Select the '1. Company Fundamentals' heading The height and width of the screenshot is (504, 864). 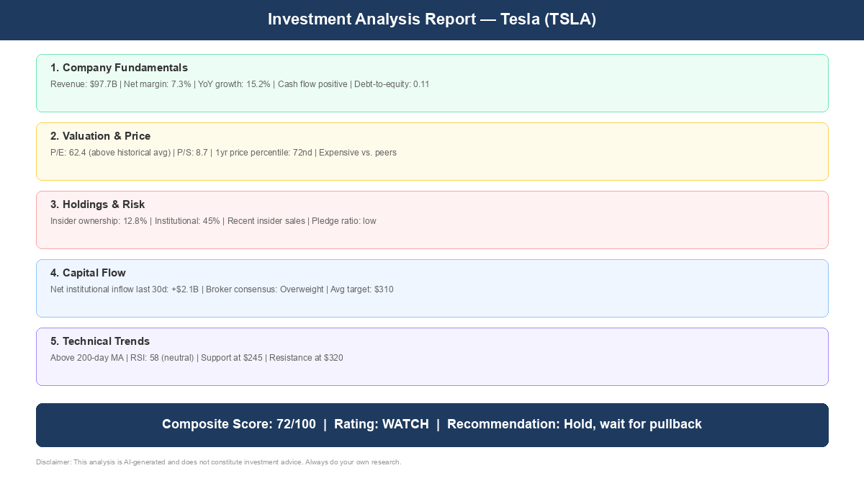tap(119, 68)
